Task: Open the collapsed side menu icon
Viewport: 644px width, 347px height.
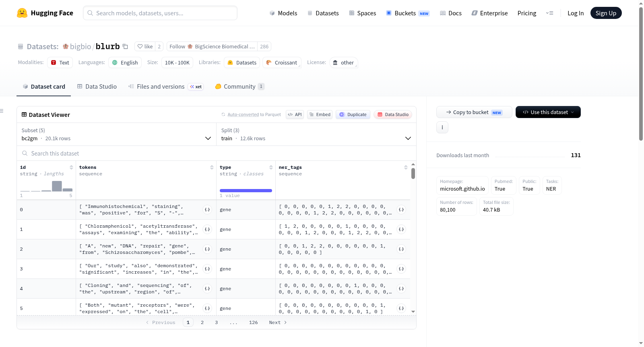Action: pos(2,111)
